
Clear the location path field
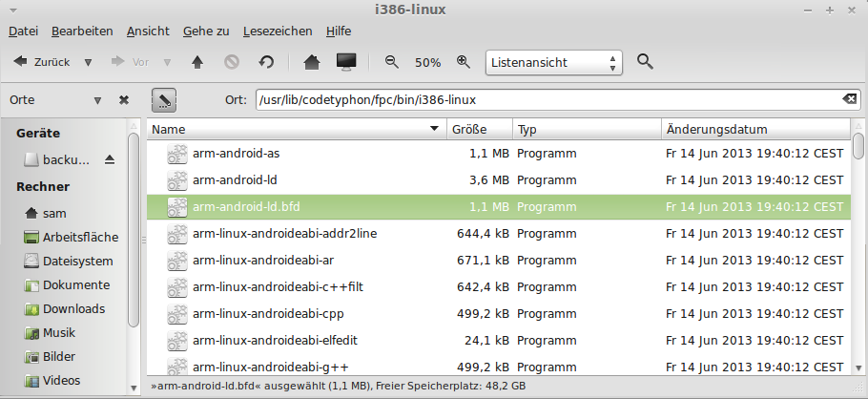click(850, 99)
